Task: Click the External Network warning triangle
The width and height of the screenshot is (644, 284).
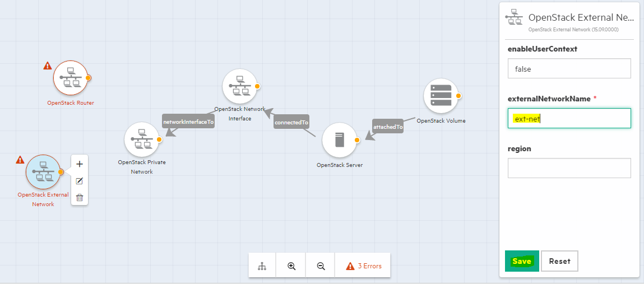Action: [20, 160]
